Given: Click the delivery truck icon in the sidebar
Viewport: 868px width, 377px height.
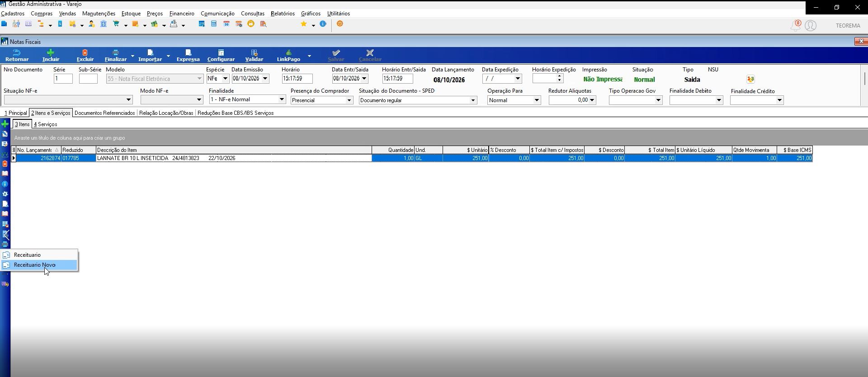Looking at the screenshot, I should pos(5,284).
